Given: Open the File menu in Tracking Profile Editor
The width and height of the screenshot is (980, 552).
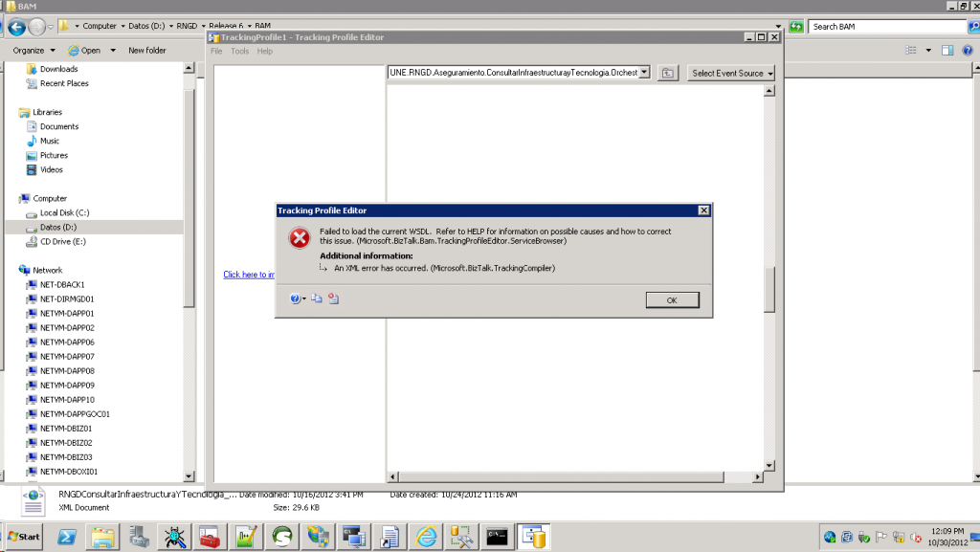Looking at the screenshot, I should point(216,52).
